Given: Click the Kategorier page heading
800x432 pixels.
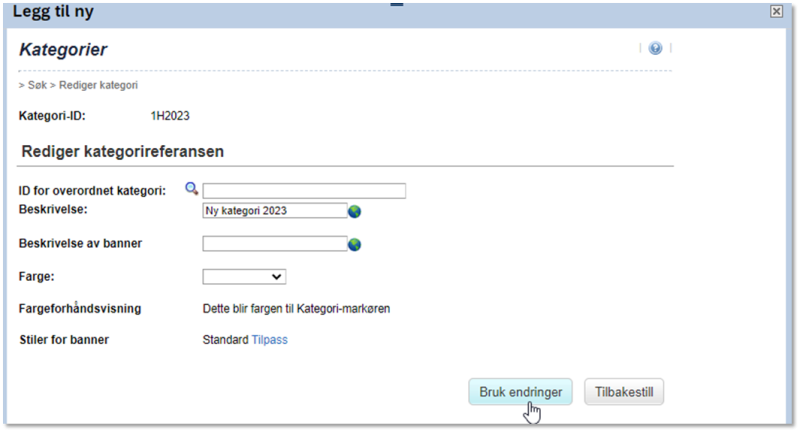Looking at the screenshot, I should [x=63, y=49].
